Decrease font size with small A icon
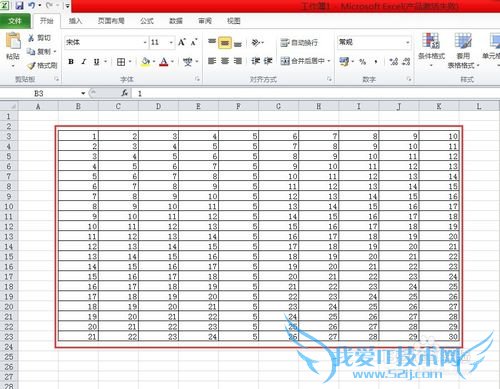This screenshot has height=389, width=500. (194, 42)
